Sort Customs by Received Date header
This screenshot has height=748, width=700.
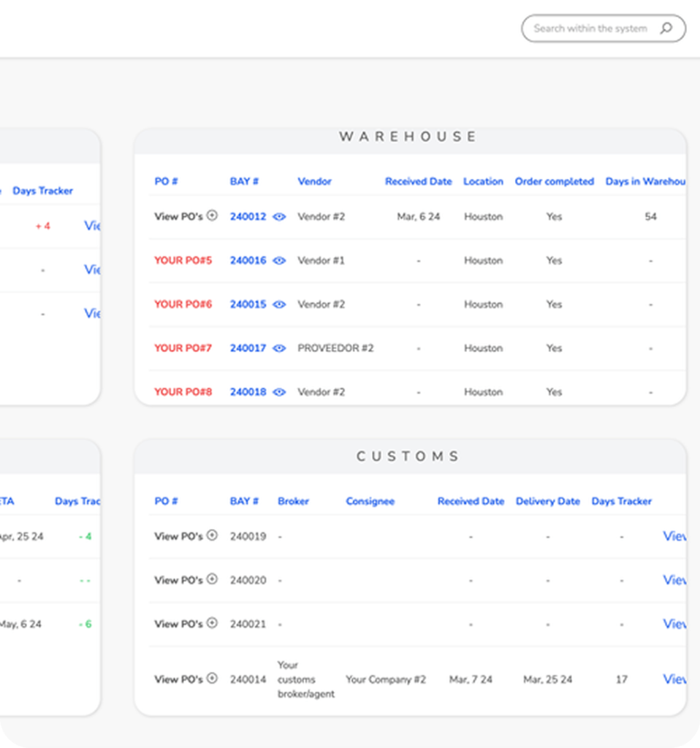(x=471, y=501)
